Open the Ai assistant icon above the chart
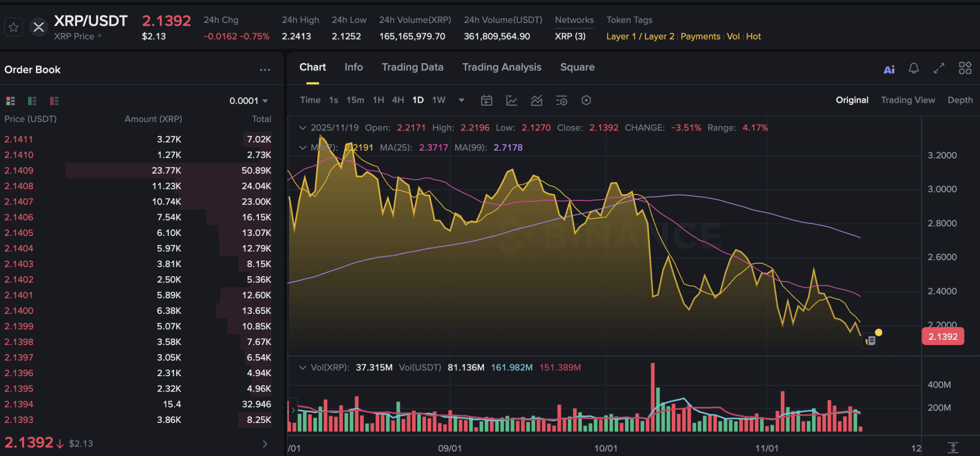 click(x=890, y=69)
